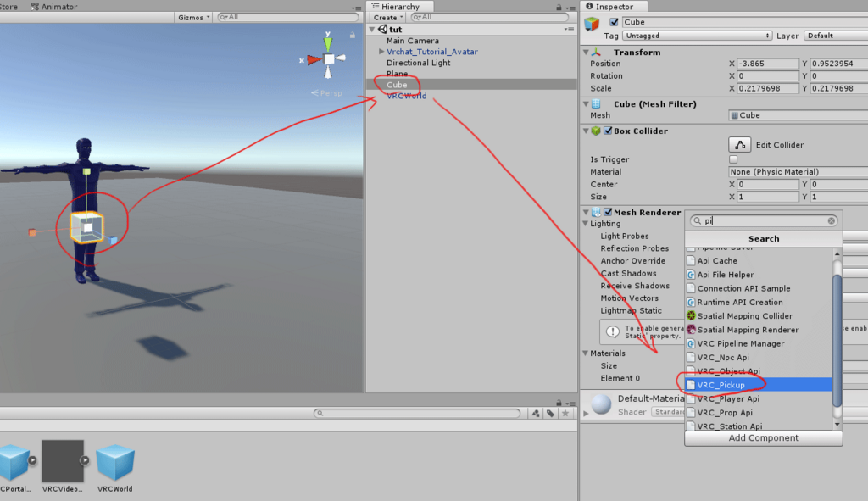Collapse the Transform component section
This screenshot has height=501, width=868.
[x=586, y=52]
